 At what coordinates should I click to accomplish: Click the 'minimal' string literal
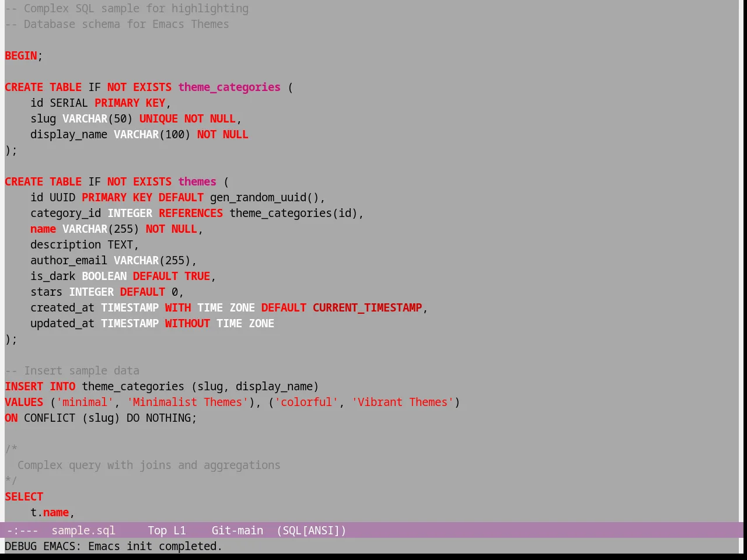pyautogui.click(x=85, y=402)
